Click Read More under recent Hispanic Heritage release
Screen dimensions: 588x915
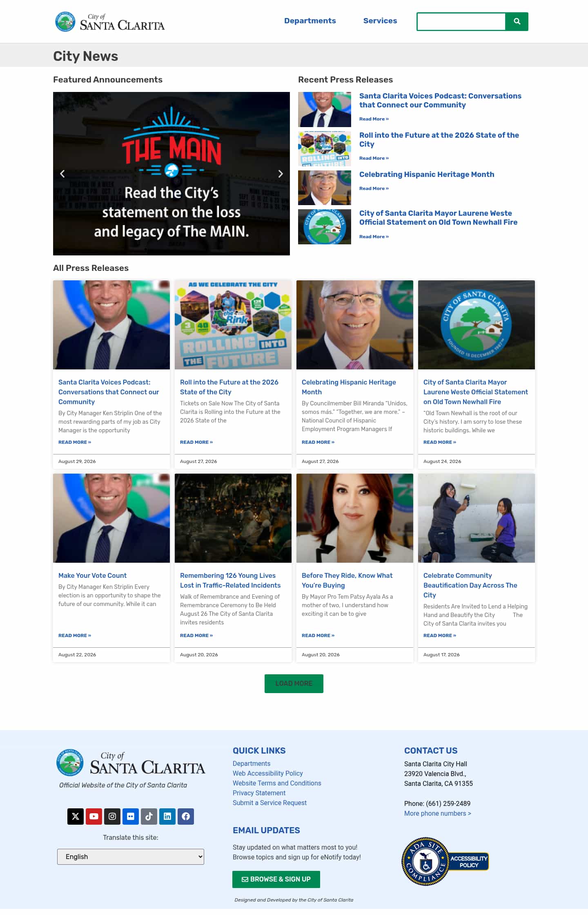pos(374,188)
